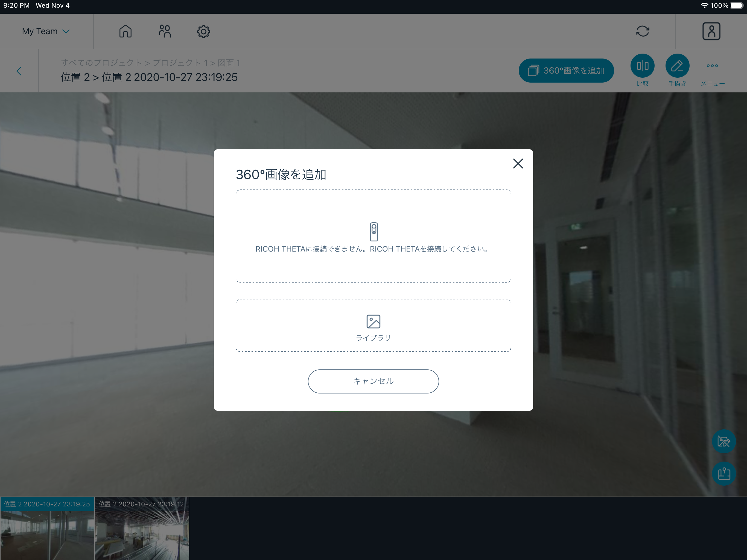Select the freehand drawing (手描き) pencil icon
Viewport: 747px width, 560px height.
[x=677, y=66]
